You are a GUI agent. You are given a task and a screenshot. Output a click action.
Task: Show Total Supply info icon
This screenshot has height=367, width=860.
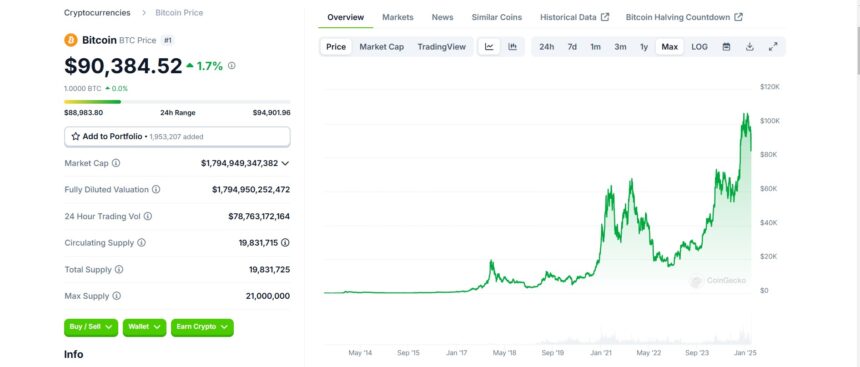click(119, 269)
